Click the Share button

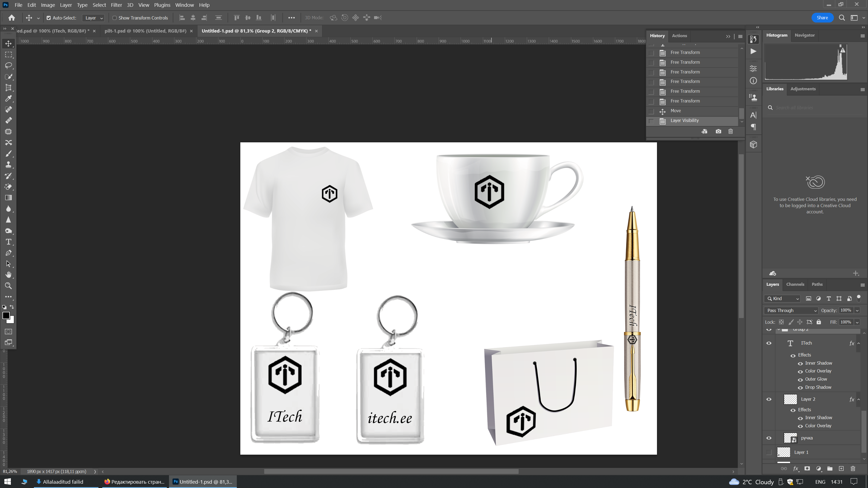(822, 18)
